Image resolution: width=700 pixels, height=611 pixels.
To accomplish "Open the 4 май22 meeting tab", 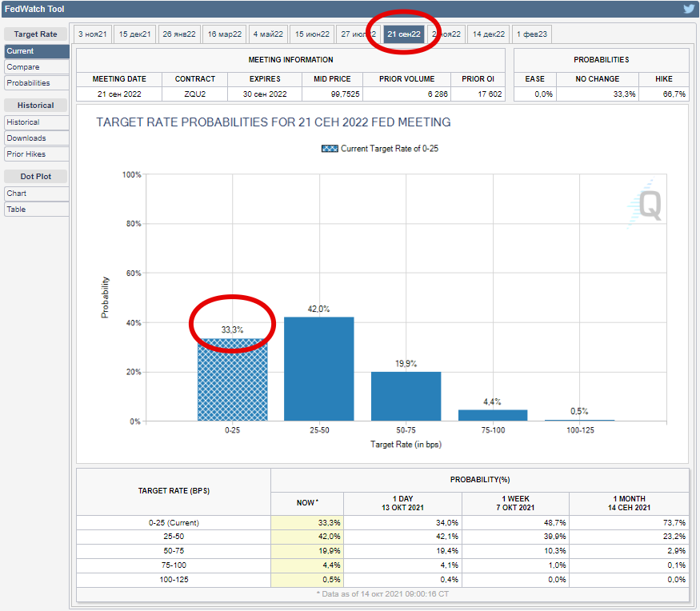I will click(268, 34).
